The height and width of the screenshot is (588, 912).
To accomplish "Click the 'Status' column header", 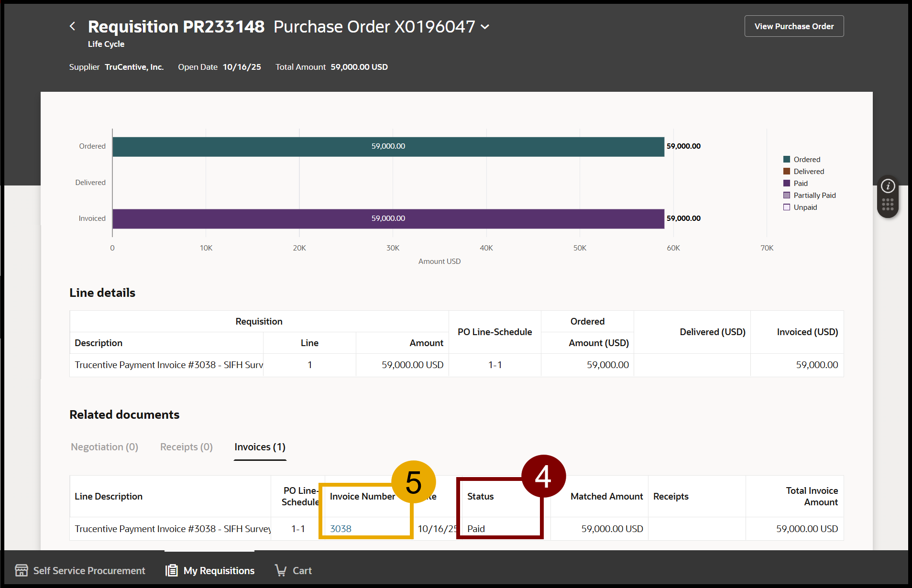I will [480, 496].
